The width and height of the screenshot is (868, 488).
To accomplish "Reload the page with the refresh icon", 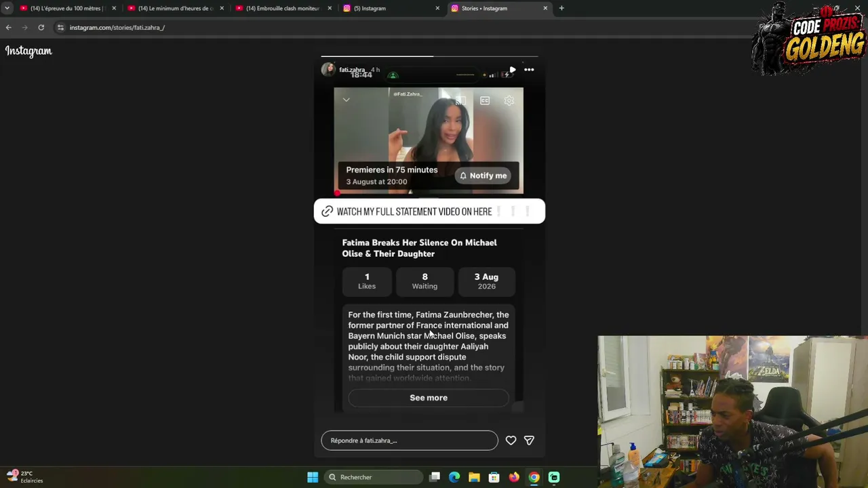I will (x=41, y=28).
